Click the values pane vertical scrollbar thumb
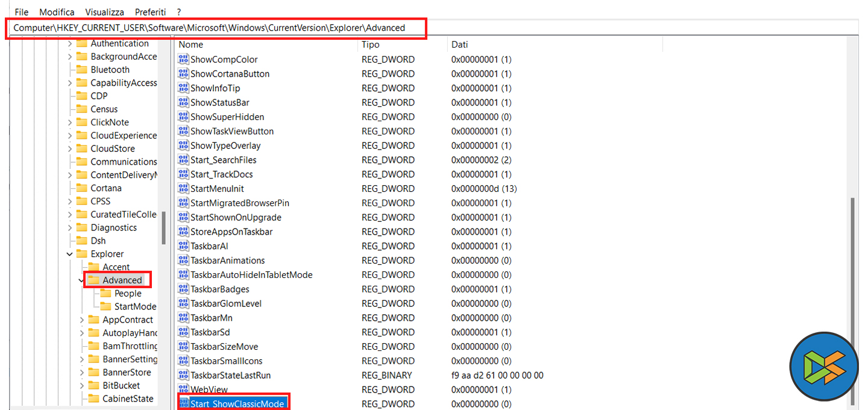 (852, 301)
